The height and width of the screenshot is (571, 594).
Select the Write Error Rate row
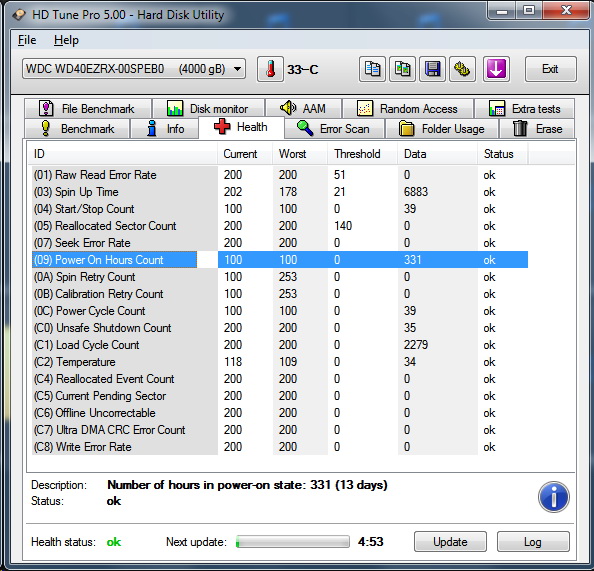point(280,447)
